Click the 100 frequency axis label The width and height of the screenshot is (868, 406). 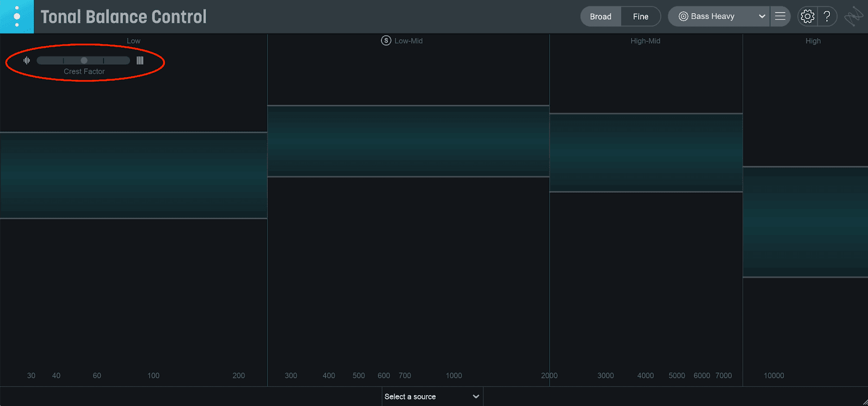(x=154, y=376)
